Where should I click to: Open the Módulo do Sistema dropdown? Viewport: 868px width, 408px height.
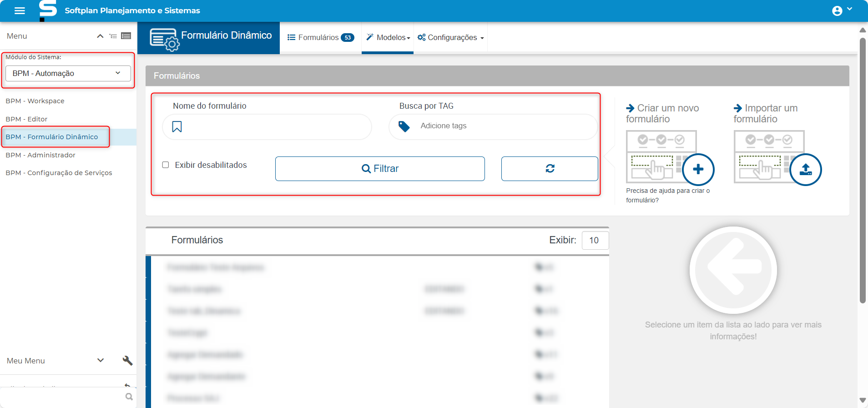tap(68, 73)
